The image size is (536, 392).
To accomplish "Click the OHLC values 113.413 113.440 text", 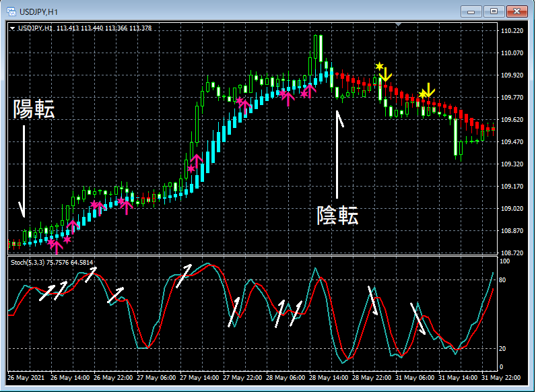I will pyautogui.click(x=80, y=28).
